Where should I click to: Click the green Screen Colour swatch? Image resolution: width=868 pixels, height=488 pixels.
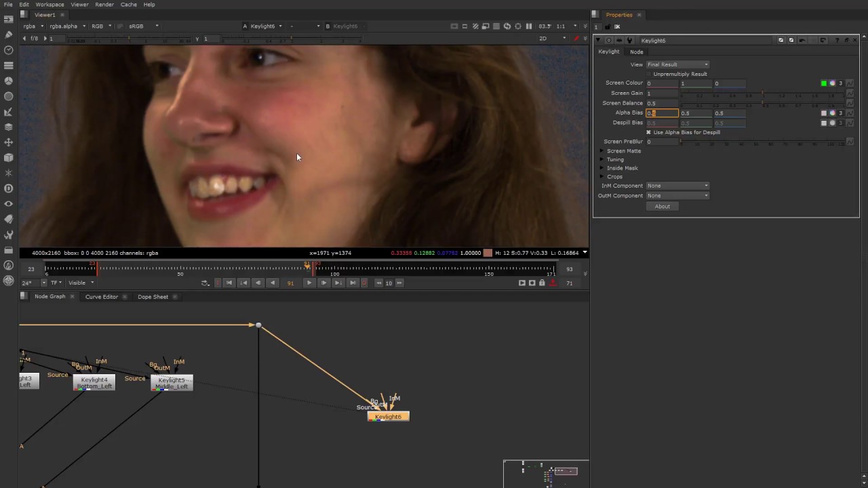click(824, 83)
